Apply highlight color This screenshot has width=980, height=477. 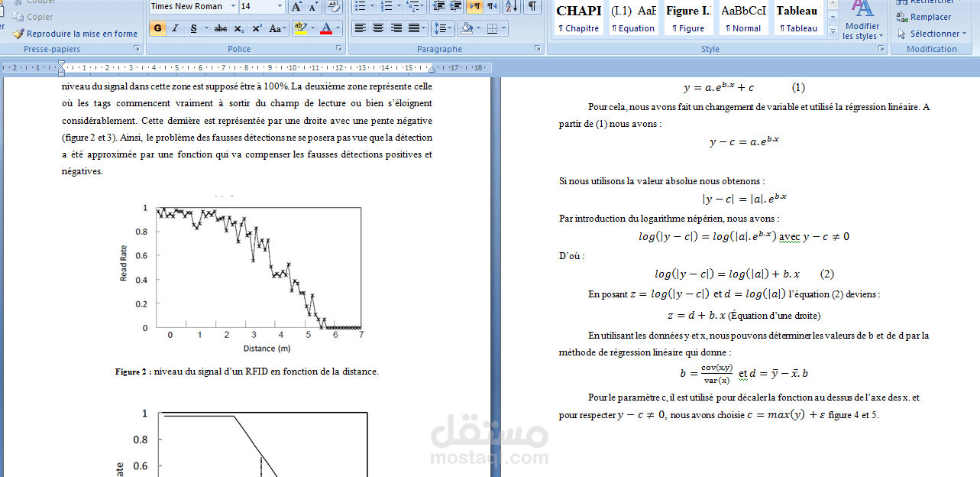(x=299, y=28)
